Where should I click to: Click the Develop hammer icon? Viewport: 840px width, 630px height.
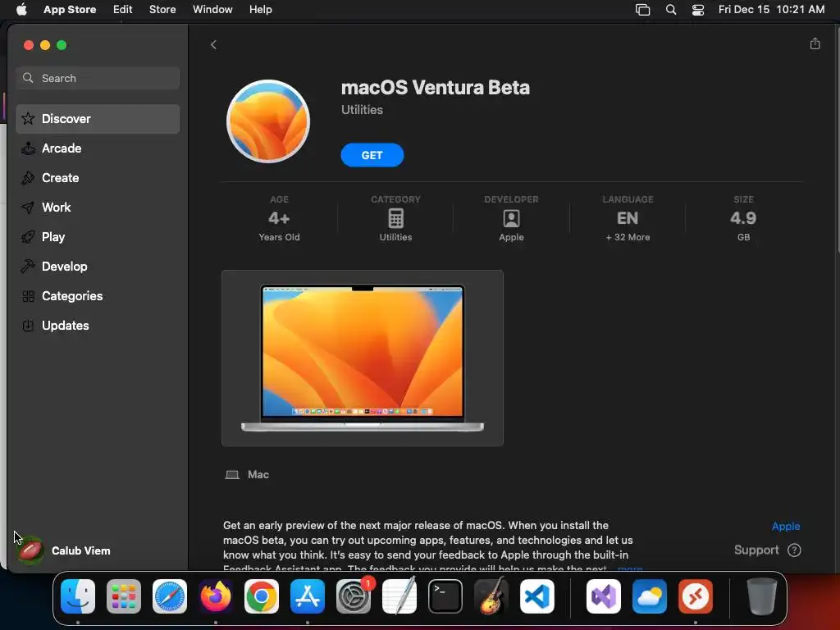click(x=28, y=267)
